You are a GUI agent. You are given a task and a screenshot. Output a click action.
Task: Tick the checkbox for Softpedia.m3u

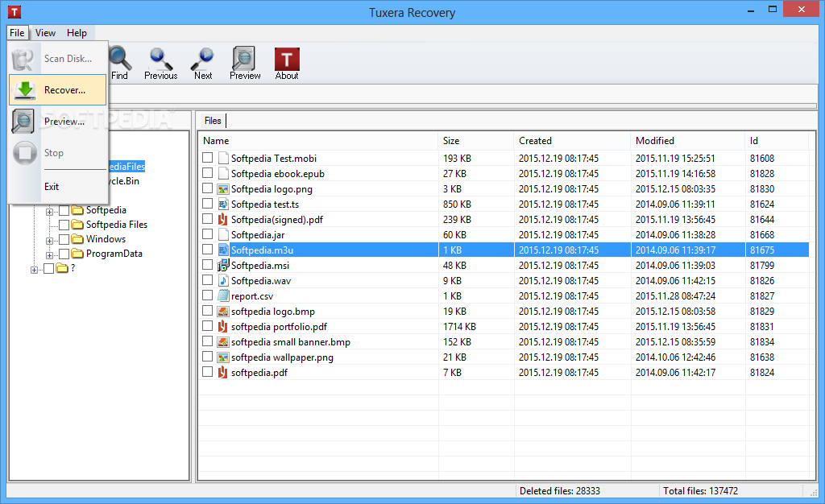[x=207, y=249]
